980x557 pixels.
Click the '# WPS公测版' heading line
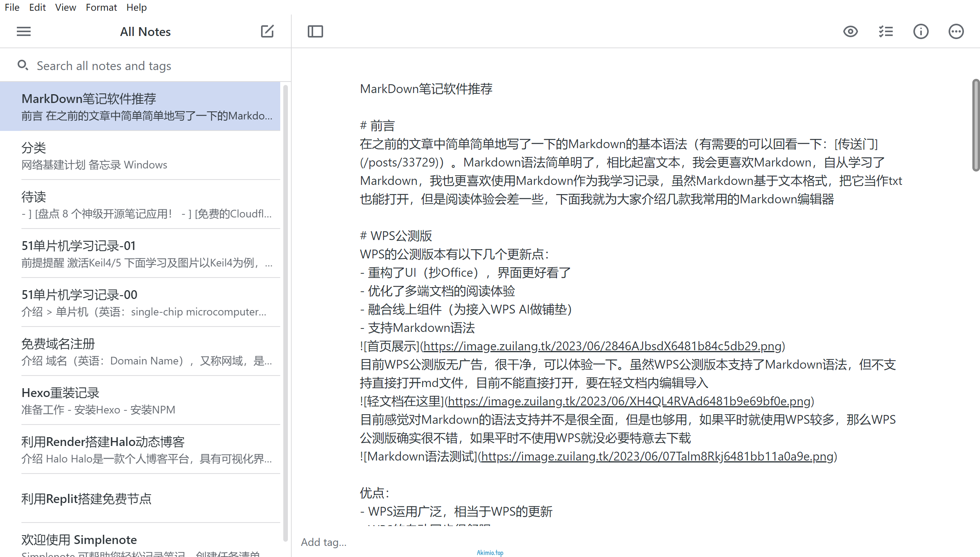pyautogui.click(x=396, y=236)
